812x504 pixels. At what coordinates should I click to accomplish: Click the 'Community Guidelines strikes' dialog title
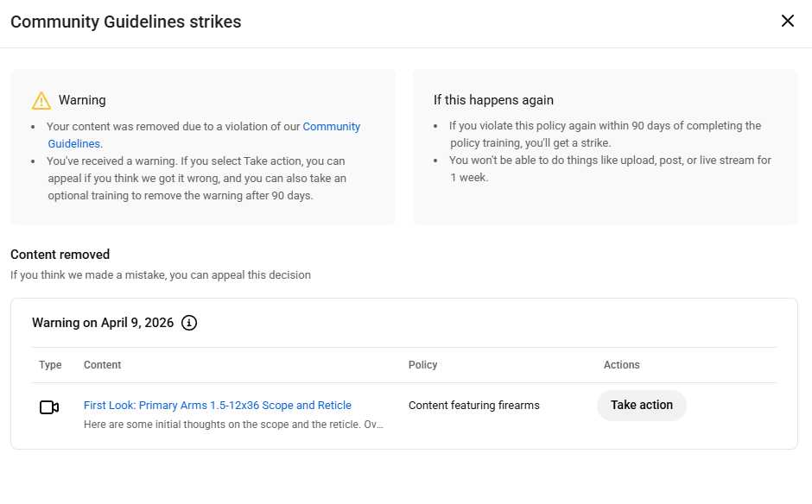click(126, 22)
